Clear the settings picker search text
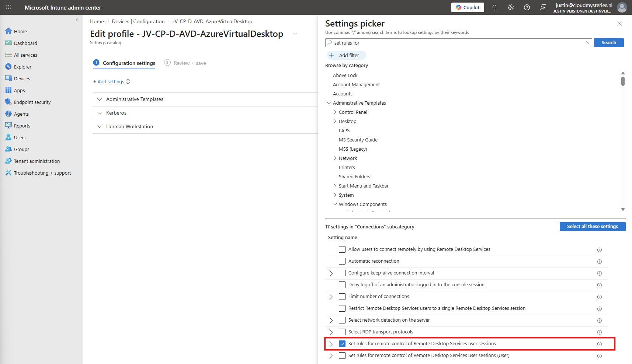The image size is (632, 364). pos(588,43)
